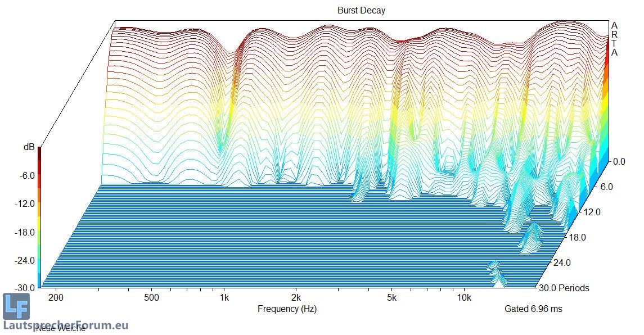Click the LF logo icon

[x=16, y=306]
